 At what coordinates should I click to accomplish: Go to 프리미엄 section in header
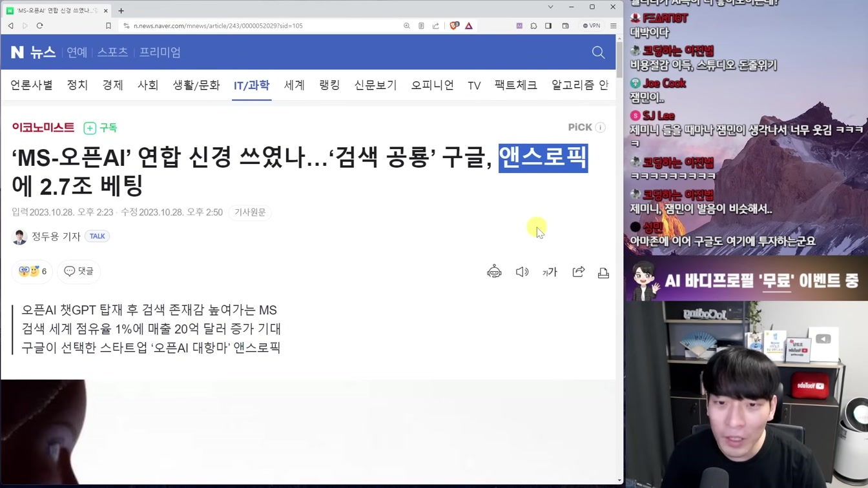click(160, 52)
